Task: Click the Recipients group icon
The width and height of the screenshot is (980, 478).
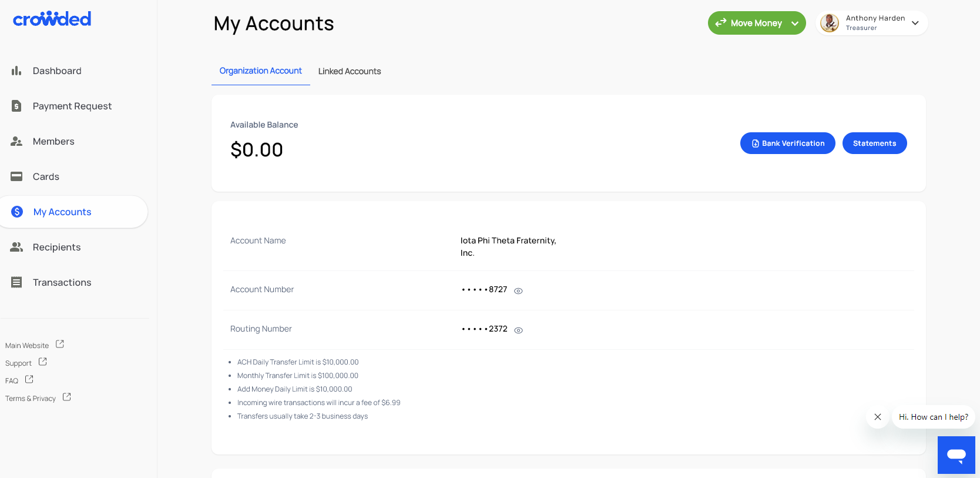Action: (x=16, y=247)
